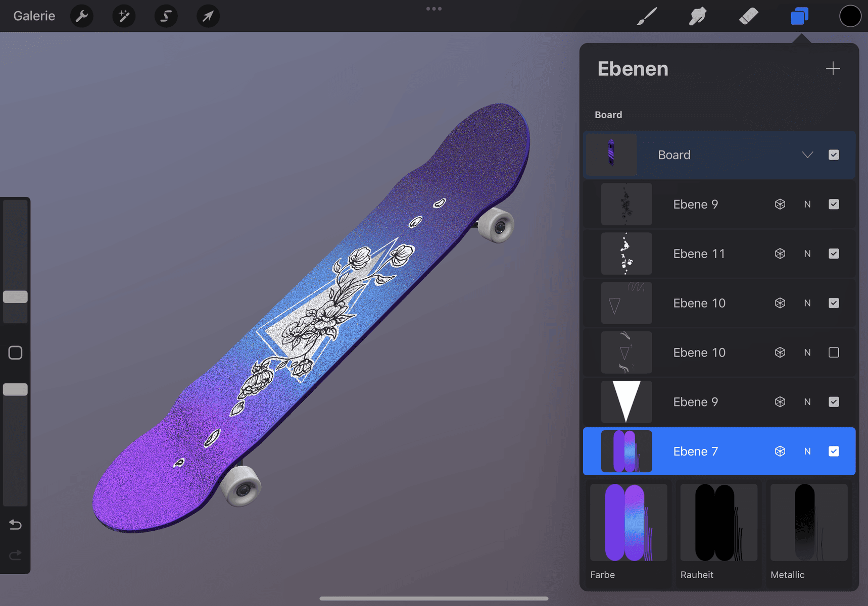Open the active color picker circle

[850, 16]
